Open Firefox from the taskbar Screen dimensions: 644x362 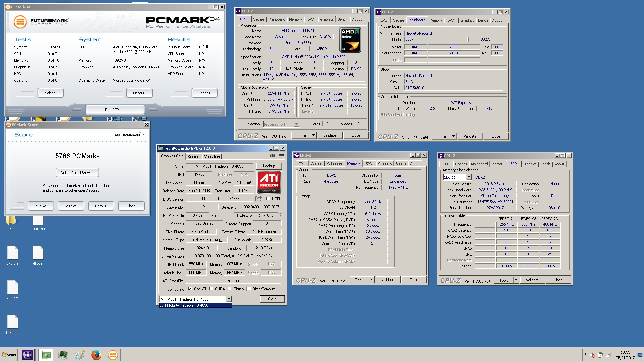point(96,355)
